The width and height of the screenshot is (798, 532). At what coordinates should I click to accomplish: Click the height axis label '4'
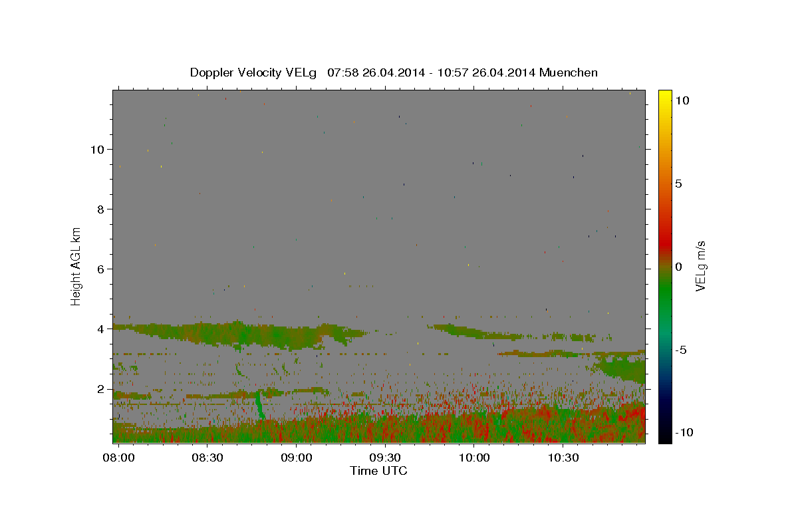[100, 329]
